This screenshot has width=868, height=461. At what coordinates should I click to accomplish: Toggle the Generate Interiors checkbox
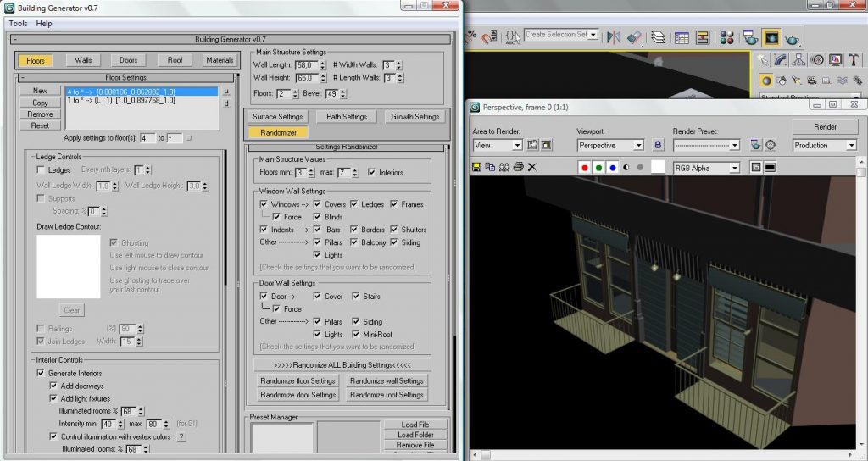tap(41, 373)
